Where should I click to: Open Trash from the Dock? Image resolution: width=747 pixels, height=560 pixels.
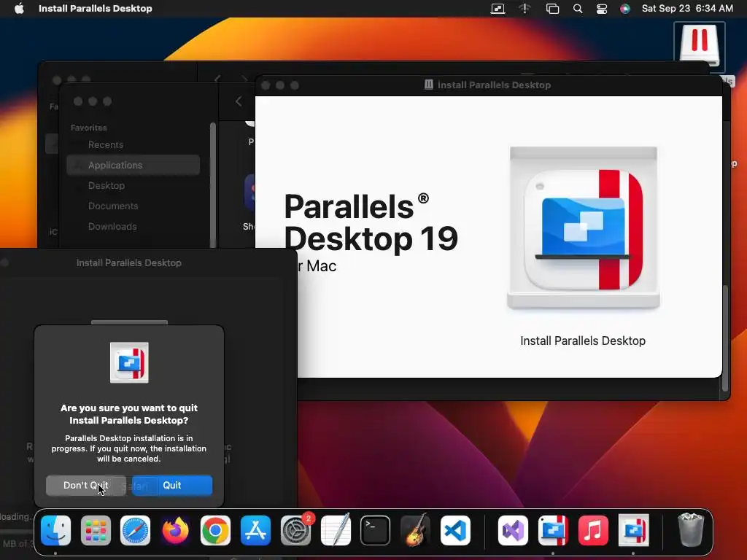[691, 529]
